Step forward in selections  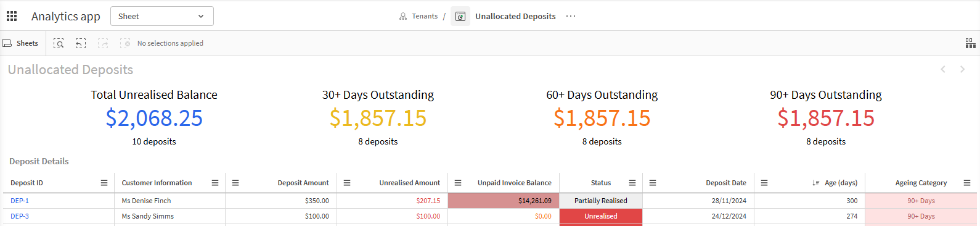103,43
